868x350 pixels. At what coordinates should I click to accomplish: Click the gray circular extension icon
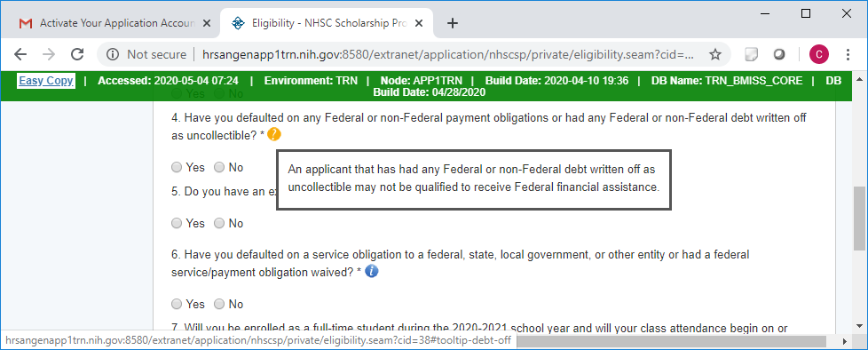click(x=779, y=54)
